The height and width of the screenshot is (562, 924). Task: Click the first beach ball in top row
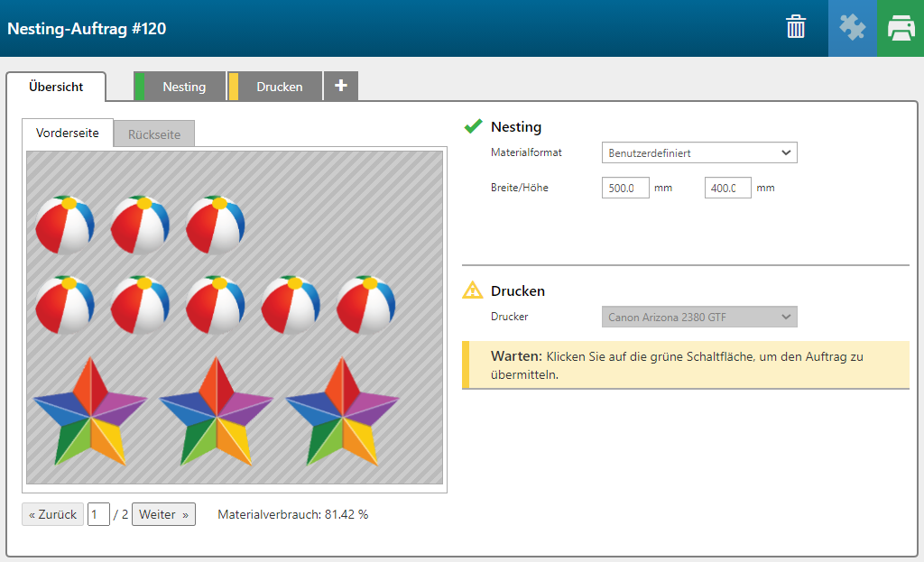[x=64, y=225]
